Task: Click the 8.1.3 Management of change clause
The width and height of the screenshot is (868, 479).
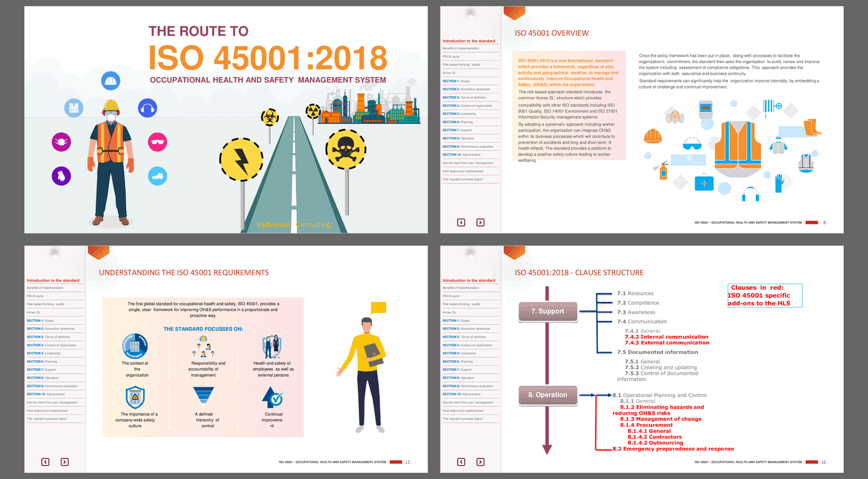Action: click(661, 419)
